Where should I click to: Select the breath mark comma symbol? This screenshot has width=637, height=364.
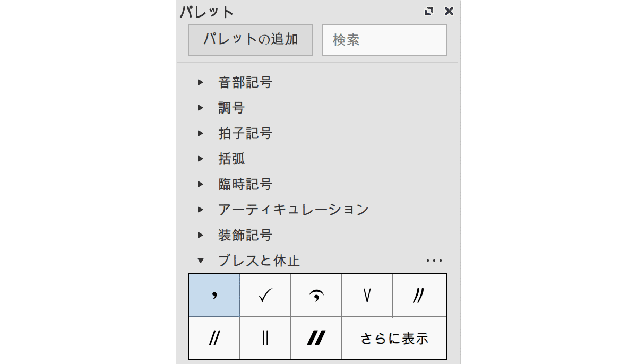(214, 296)
